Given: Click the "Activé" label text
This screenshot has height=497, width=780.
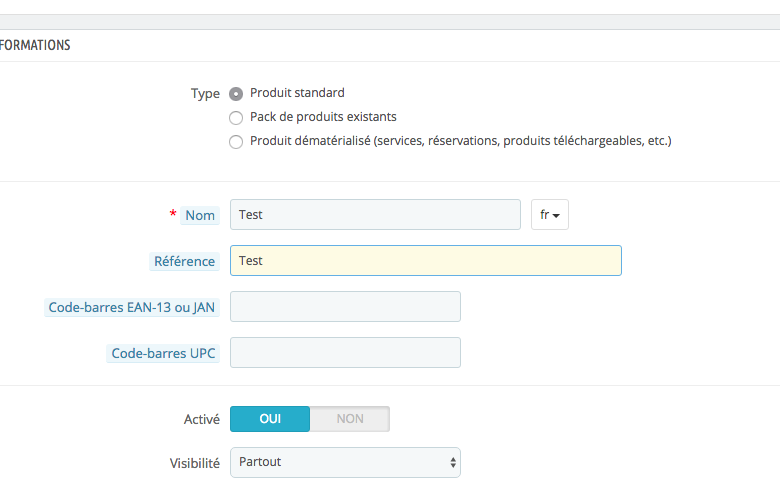Looking at the screenshot, I should pos(200,420).
